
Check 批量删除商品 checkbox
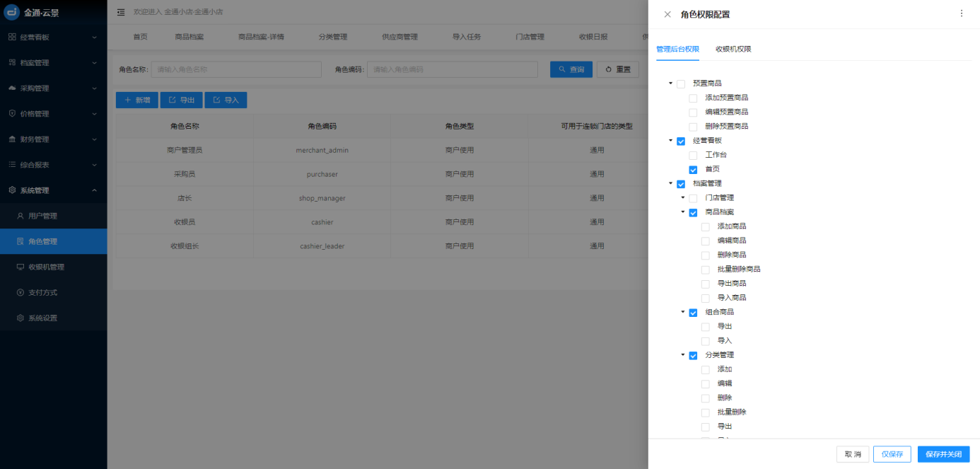click(705, 270)
